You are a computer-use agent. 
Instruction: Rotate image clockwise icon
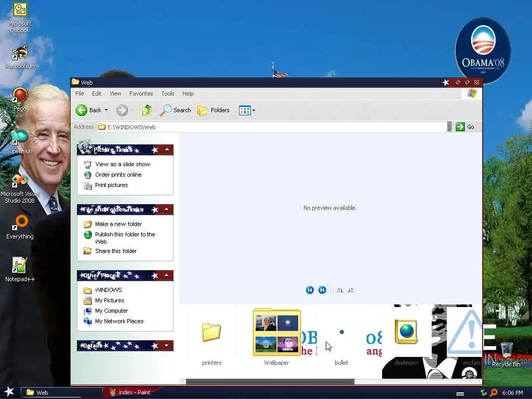click(340, 290)
